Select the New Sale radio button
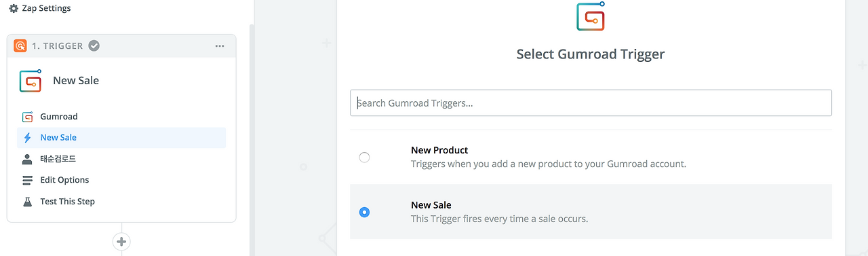The width and height of the screenshot is (868, 256). (x=364, y=212)
